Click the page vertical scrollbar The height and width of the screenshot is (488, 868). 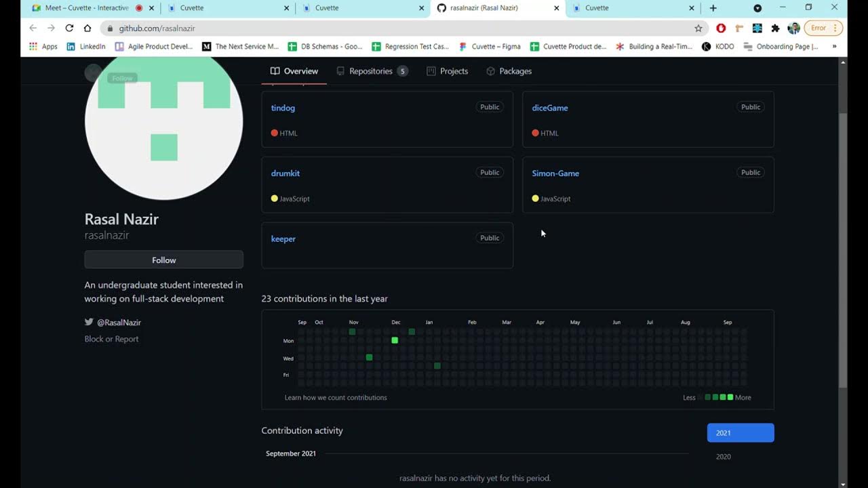(843, 251)
